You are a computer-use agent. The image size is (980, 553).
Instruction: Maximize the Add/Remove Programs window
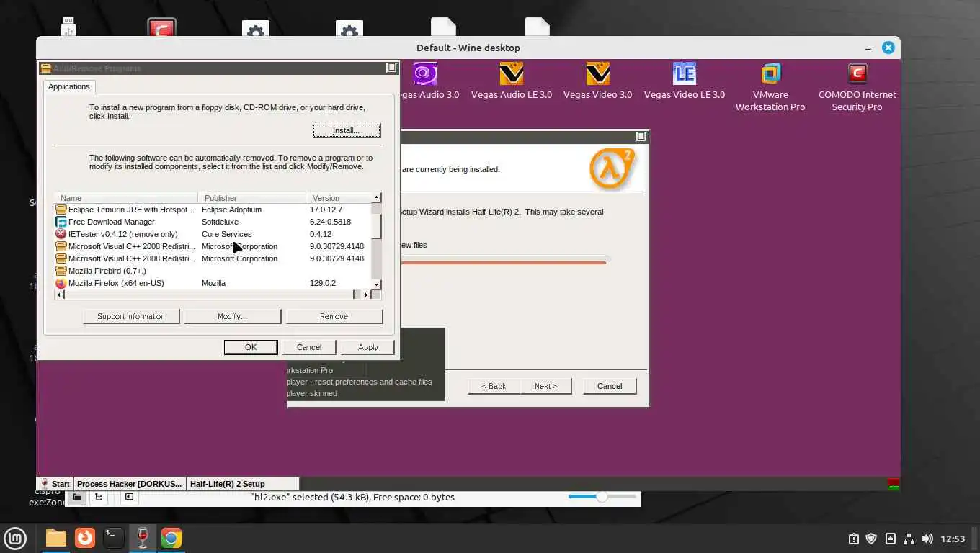[391, 68]
